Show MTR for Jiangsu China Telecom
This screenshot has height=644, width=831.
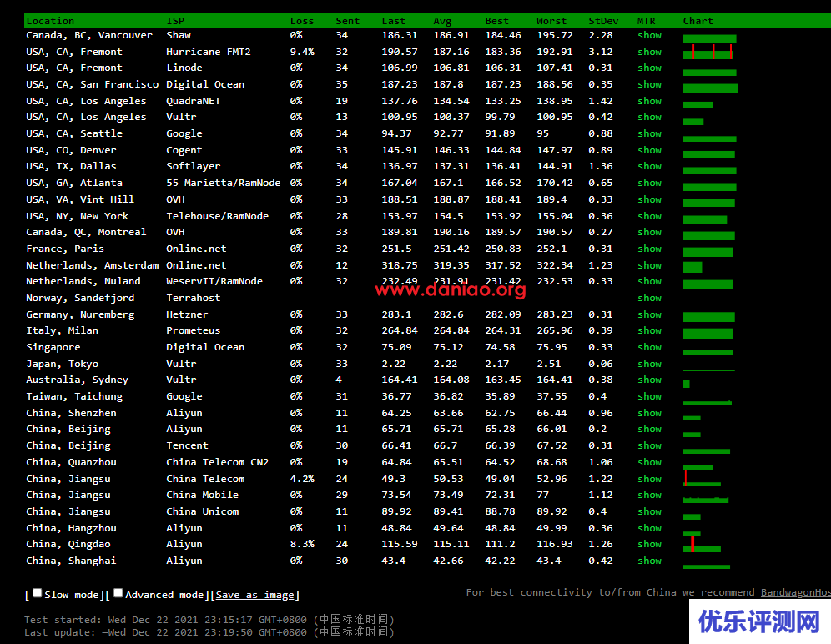click(649, 479)
